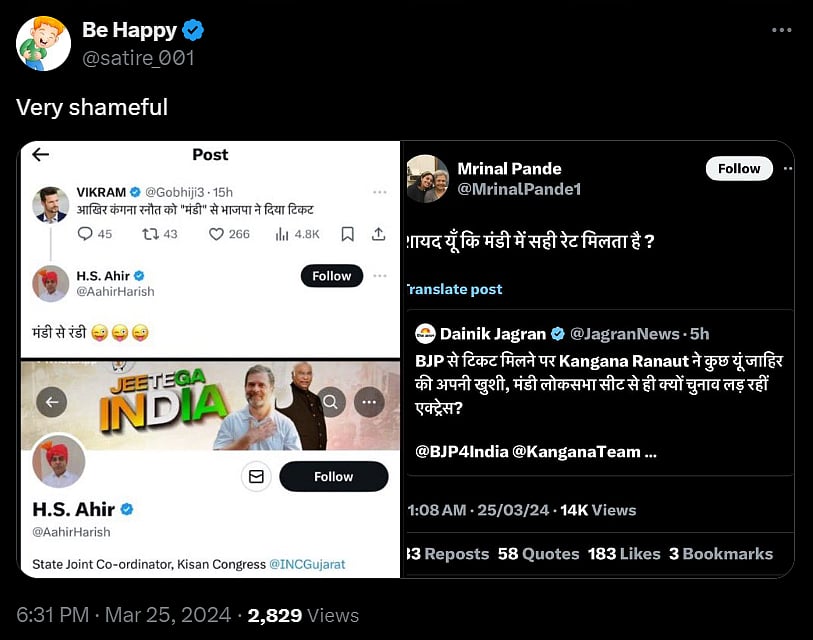The image size is (813, 640).
Task: Open the @satire_001 profile handle
Action: click(x=138, y=58)
